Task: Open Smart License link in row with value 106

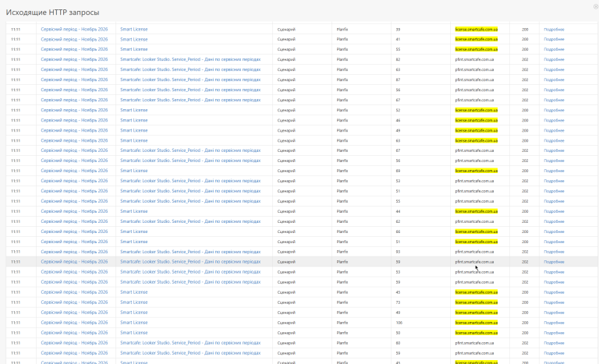Action: pos(133,323)
